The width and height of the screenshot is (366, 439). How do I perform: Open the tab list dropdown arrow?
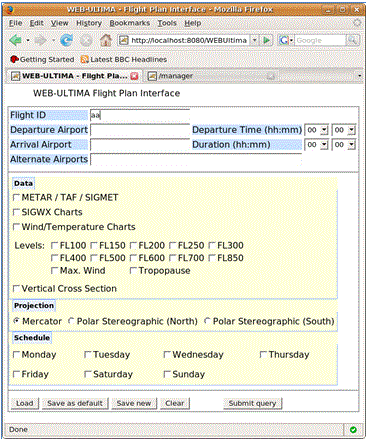coord(359,76)
